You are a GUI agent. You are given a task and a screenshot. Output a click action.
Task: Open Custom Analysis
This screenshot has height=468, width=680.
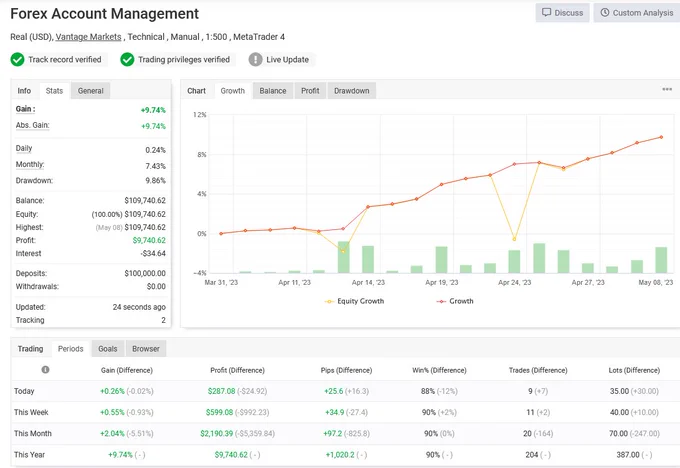coord(637,13)
